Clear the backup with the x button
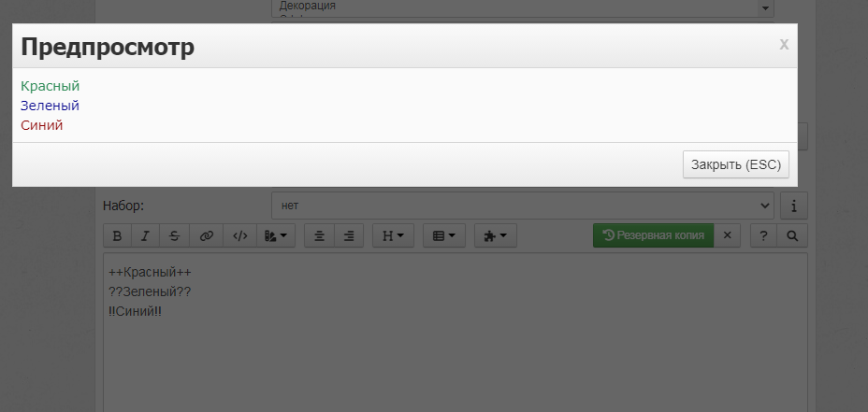This screenshot has height=412, width=868. pyautogui.click(x=728, y=235)
